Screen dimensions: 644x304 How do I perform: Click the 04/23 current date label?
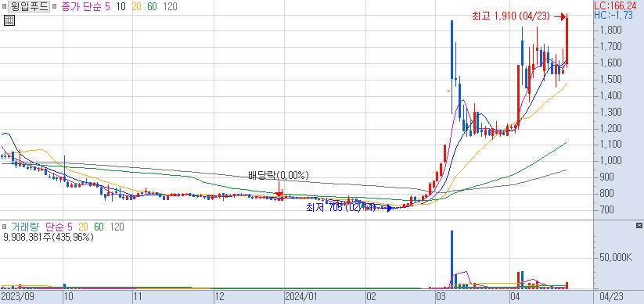click(612, 296)
